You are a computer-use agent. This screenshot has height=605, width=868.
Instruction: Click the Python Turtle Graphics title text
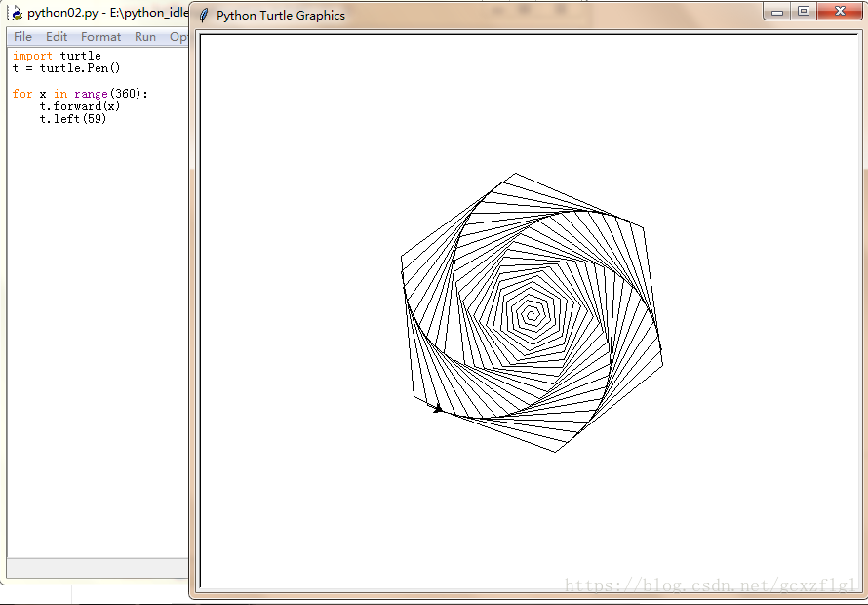point(281,16)
